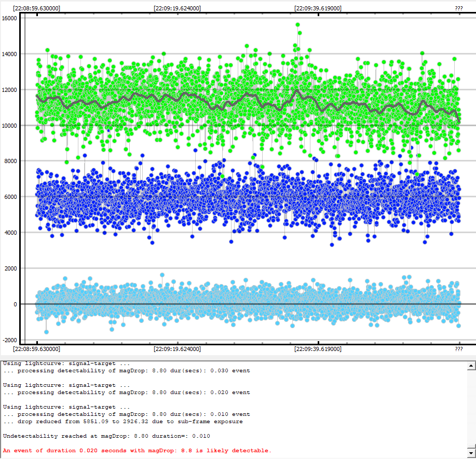Screen dimensions: 476x459
Task: Click top axis timestamp 22:09:19.624000
Action: pos(178,8)
